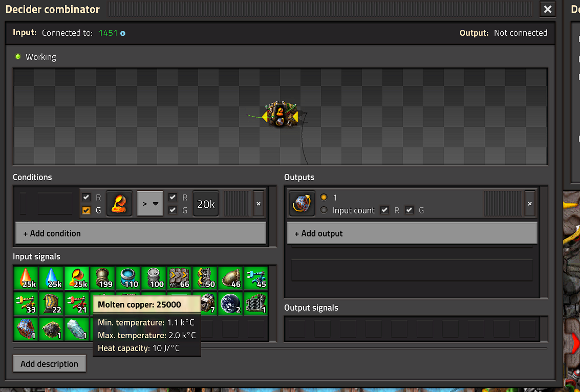Remove the asteroid chunk output row
The width and height of the screenshot is (580, 392).
click(530, 203)
